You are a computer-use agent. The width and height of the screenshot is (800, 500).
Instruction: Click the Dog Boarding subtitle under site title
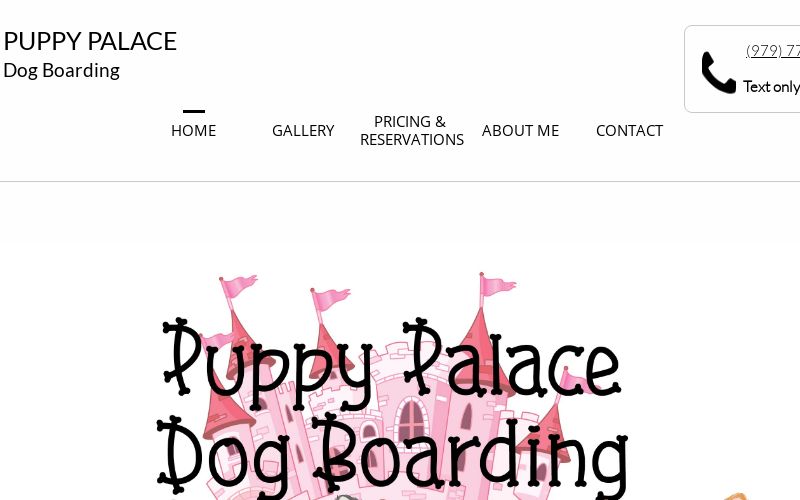pos(61,70)
